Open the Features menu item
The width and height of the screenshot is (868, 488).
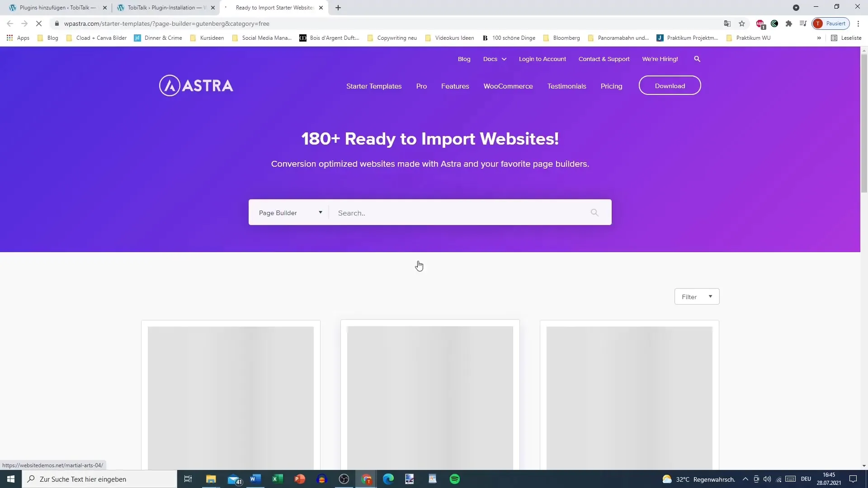tap(455, 86)
